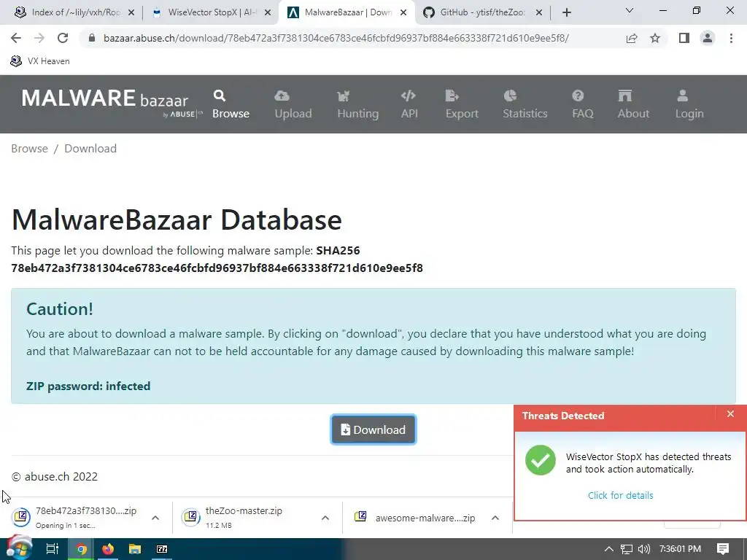Image resolution: width=747 pixels, height=560 pixels.
Task: Click for details in Threats Detected popup
Action: [x=620, y=495]
